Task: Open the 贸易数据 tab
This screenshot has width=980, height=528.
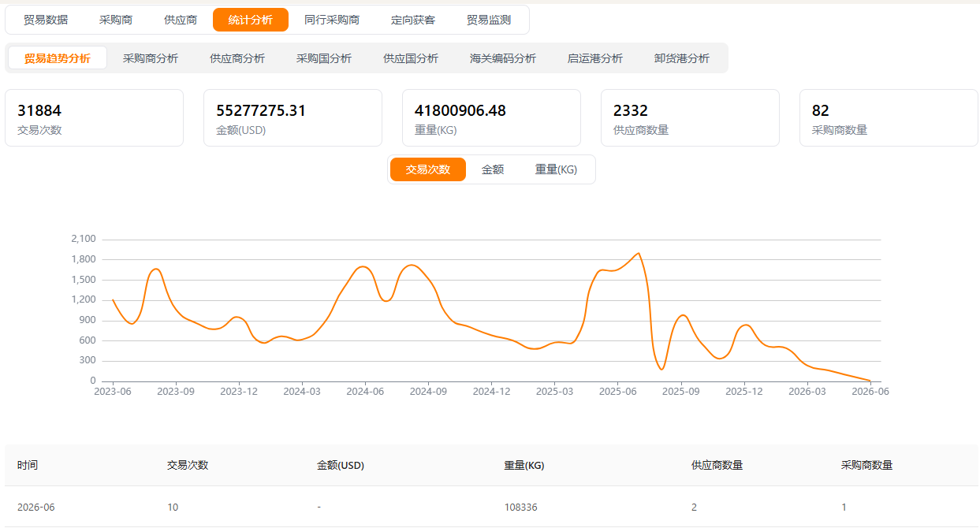Action: click(46, 20)
